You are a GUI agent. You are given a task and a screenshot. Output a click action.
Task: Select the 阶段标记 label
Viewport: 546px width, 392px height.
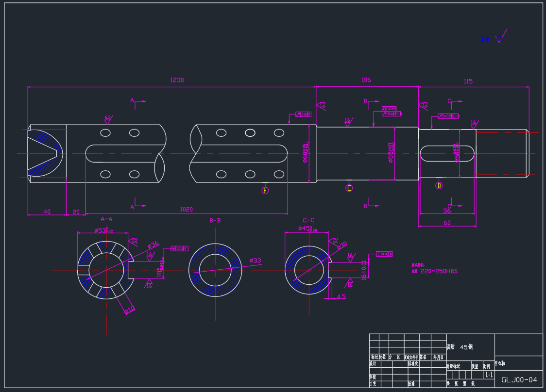click(453, 366)
